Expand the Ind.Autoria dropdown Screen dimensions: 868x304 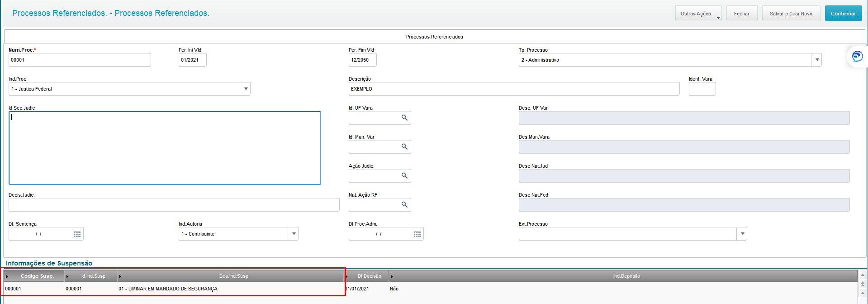(294, 234)
